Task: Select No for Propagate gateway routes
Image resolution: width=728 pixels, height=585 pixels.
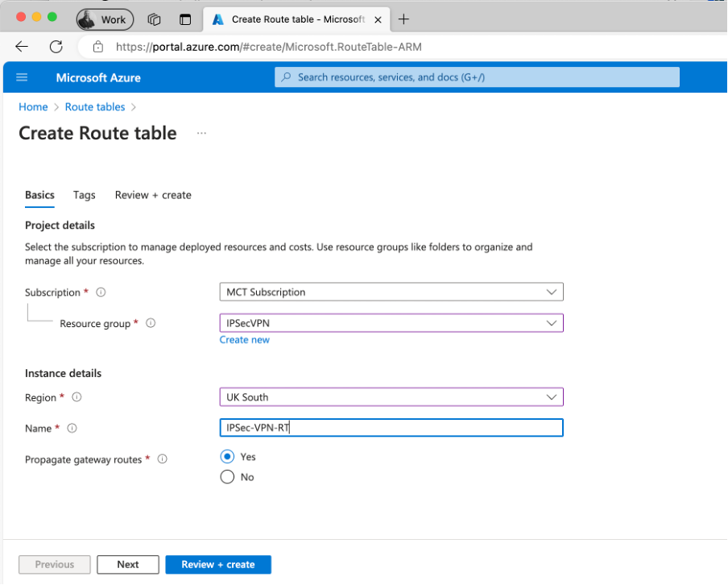Action: coord(228,477)
